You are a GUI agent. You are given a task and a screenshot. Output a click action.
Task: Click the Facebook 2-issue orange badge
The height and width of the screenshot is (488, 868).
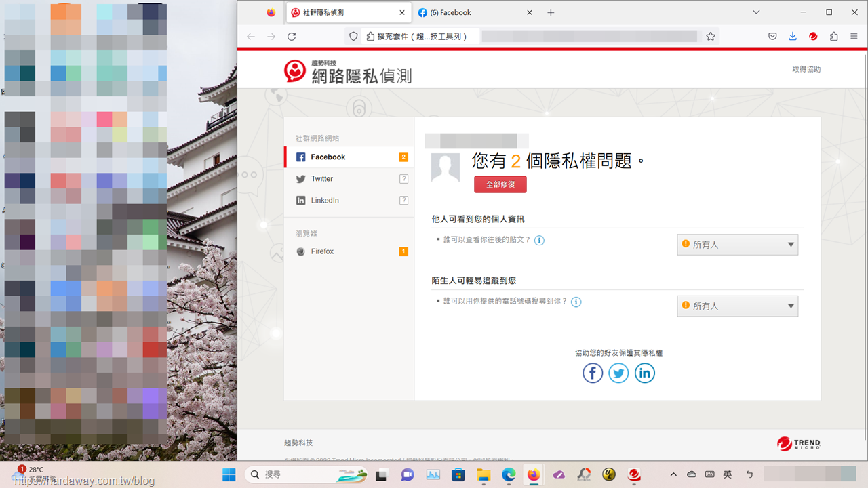[403, 157]
